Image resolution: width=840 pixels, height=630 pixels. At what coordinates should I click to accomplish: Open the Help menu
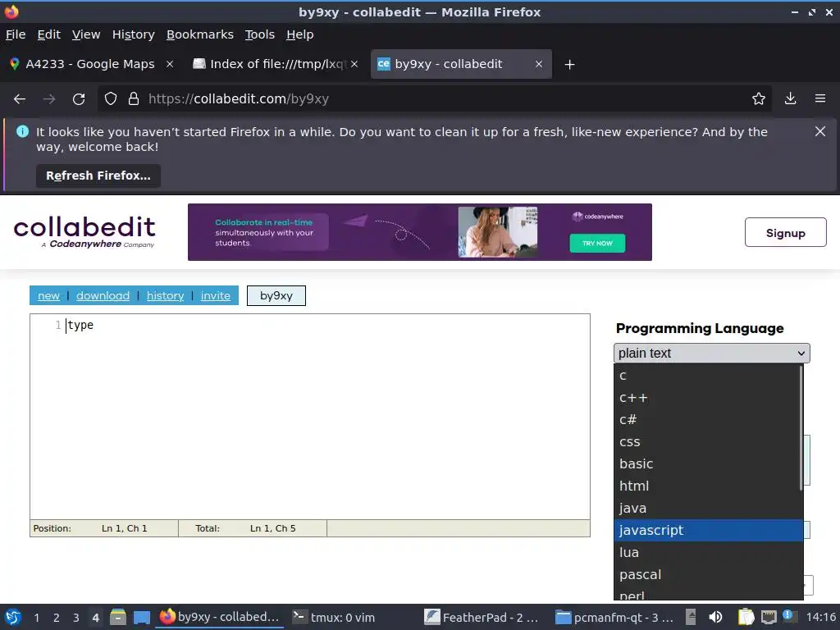300,34
